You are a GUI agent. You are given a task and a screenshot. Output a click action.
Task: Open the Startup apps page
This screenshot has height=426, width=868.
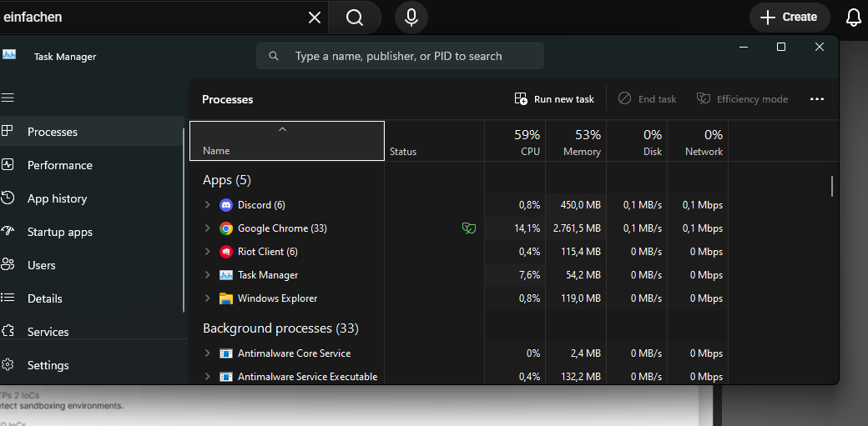tap(59, 232)
